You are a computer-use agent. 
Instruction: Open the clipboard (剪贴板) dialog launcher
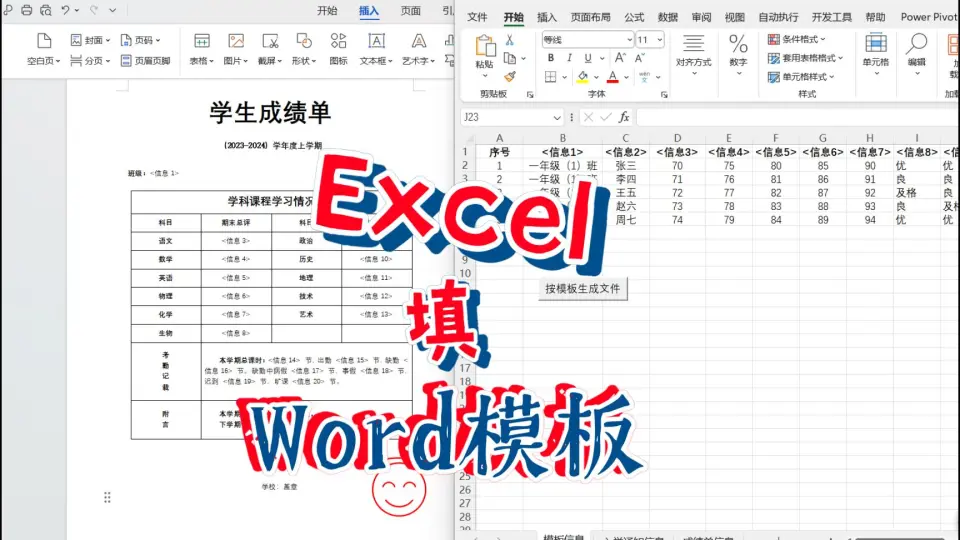pyautogui.click(x=530, y=95)
